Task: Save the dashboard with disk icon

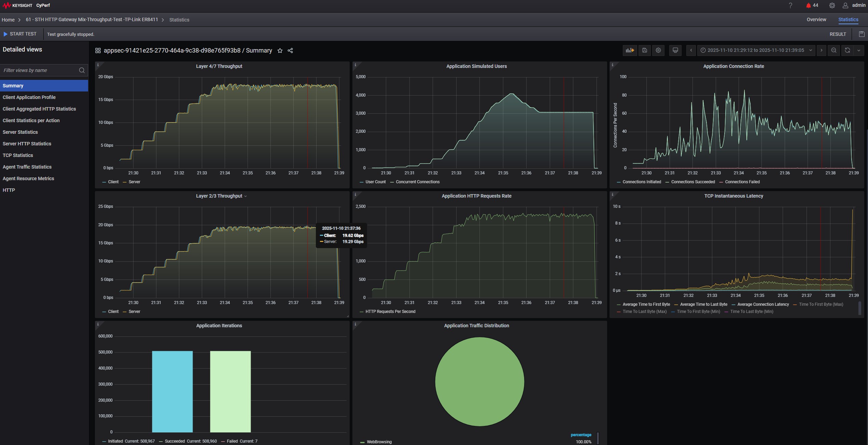Action: (x=644, y=51)
